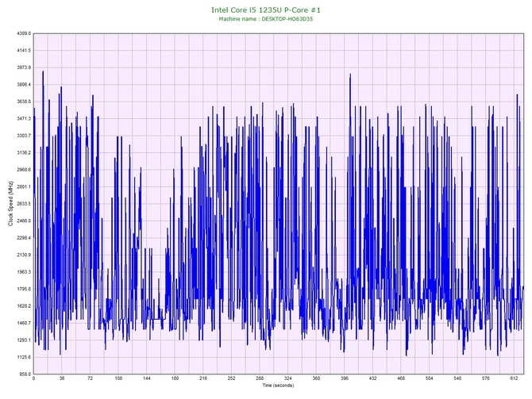Click the chart title "Intel Core i5 1235U P-Core #1"
532x399 pixels.
[x=266, y=10]
